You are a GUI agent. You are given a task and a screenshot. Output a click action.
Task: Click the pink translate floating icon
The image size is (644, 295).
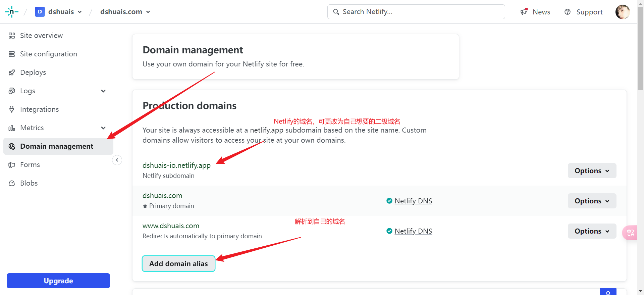pyautogui.click(x=630, y=233)
